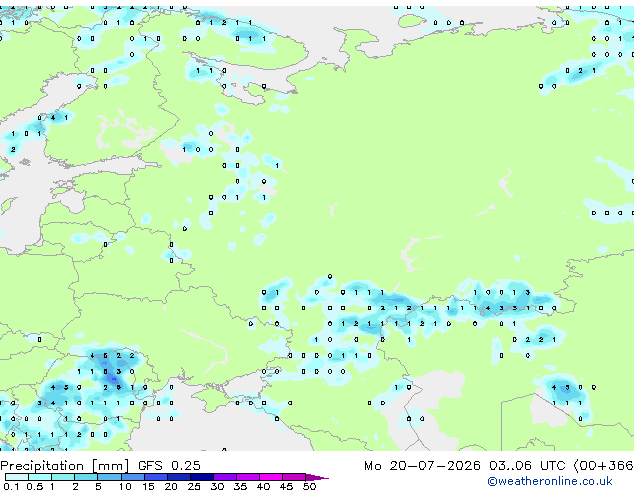Image resolution: width=634 pixels, height=490 pixels.
Task: Click the "GFS 0.25" model label
Action: coord(169,466)
